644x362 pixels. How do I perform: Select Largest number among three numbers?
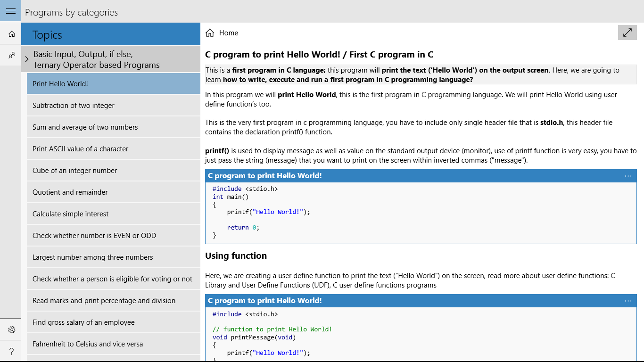(113, 257)
